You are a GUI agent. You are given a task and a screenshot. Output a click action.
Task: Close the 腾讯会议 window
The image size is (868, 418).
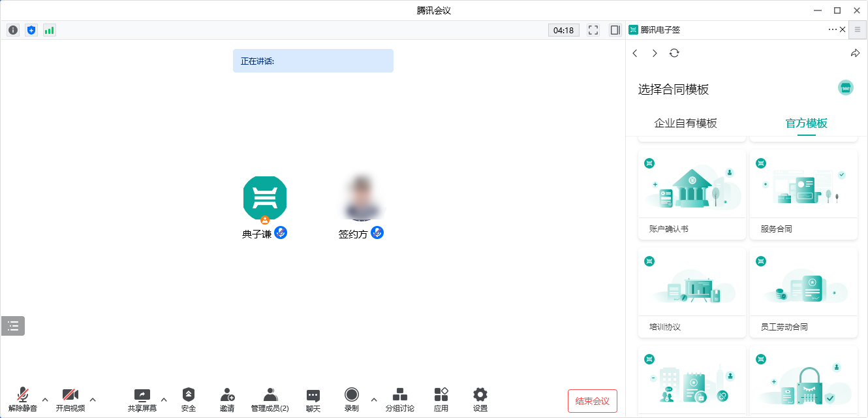point(857,10)
